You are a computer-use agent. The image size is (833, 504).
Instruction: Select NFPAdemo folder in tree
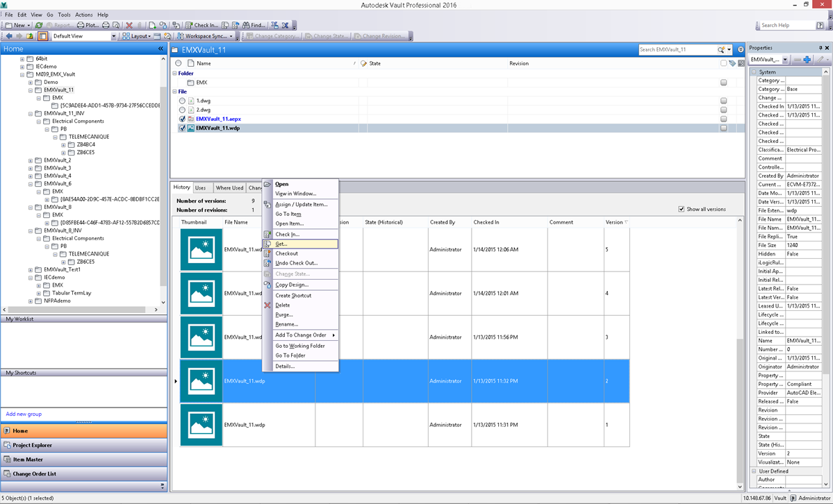coord(57,301)
